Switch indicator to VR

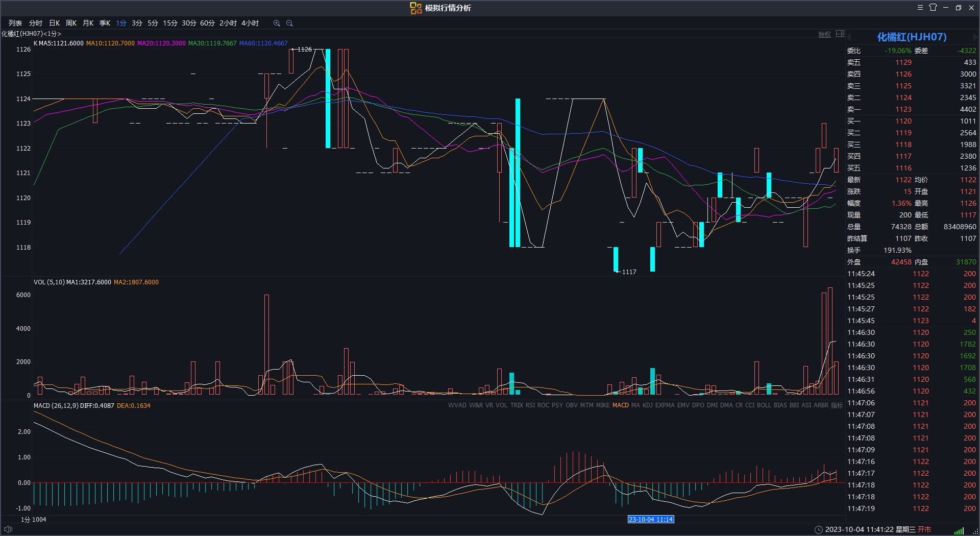click(489, 405)
